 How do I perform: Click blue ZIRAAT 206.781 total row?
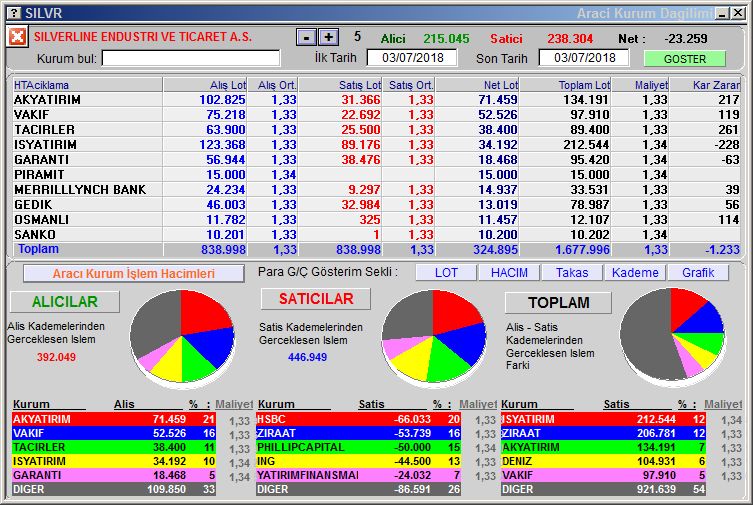pyautogui.click(x=603, y=433)
